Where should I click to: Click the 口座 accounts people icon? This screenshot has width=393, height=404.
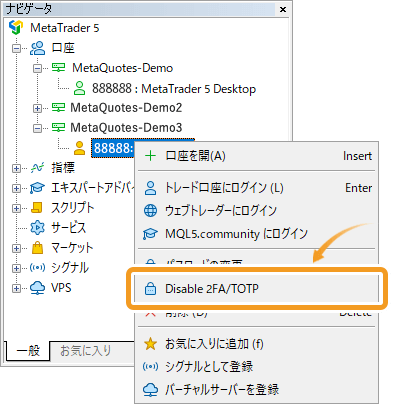coord(38,48)
